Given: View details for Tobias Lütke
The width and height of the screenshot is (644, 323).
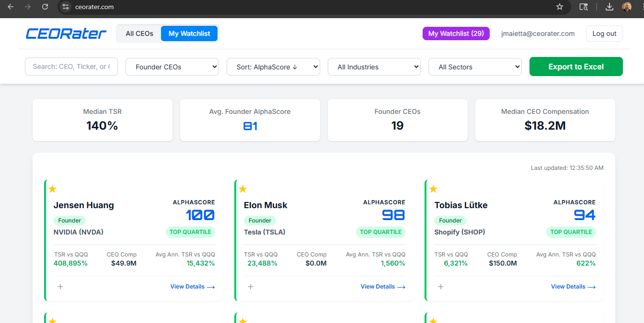Looking at the screenshot, I should coord(573,287).
